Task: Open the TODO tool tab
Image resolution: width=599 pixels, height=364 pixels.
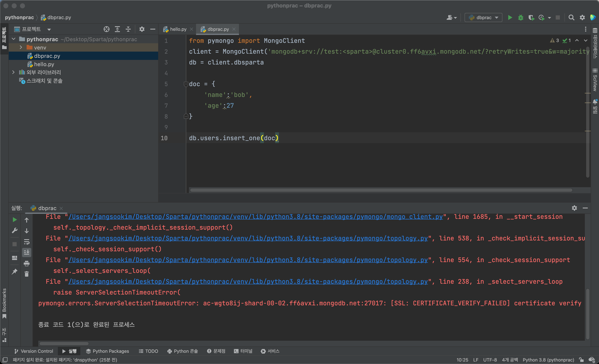Action: point(148,351)
